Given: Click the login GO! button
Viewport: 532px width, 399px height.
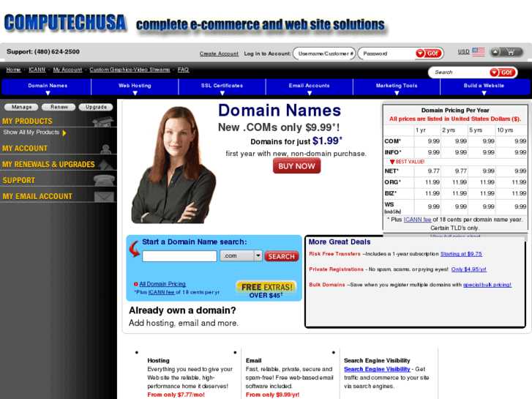Looking at the screenshot, I should 429,53.
